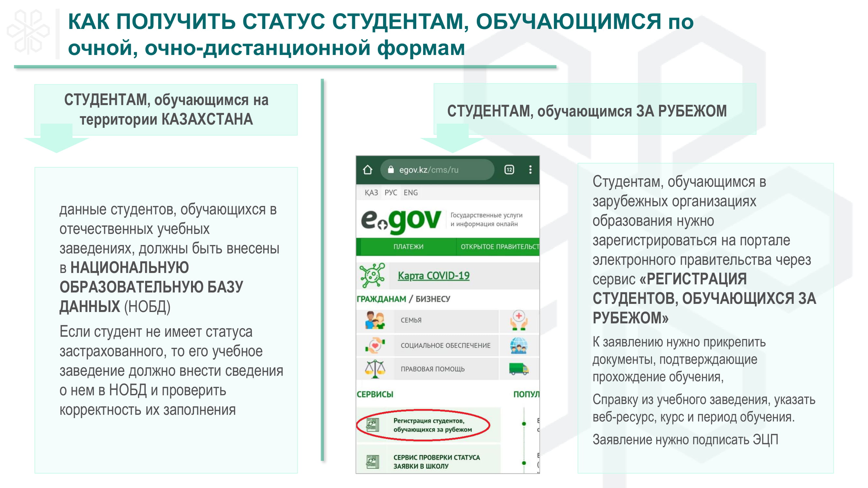Switch language to ENG
Screen dimensions: 868x488
pyautogui.click(x=410, y=192)
